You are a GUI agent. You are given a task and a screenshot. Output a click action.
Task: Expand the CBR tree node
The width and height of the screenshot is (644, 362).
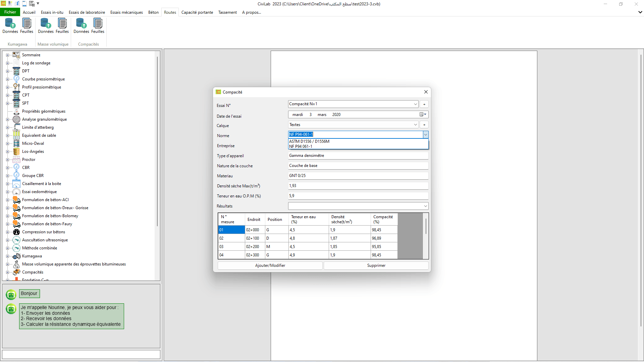tap(7, 168)
